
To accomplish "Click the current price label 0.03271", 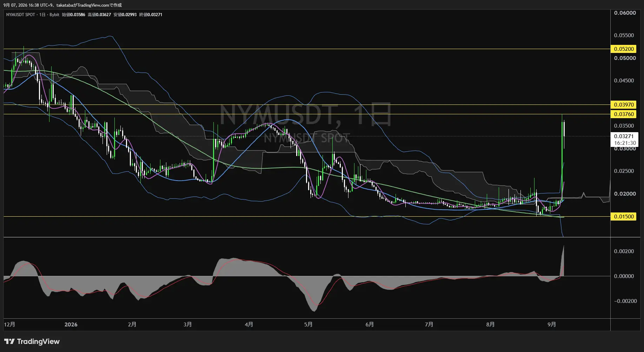I will (x=624, y=136).
